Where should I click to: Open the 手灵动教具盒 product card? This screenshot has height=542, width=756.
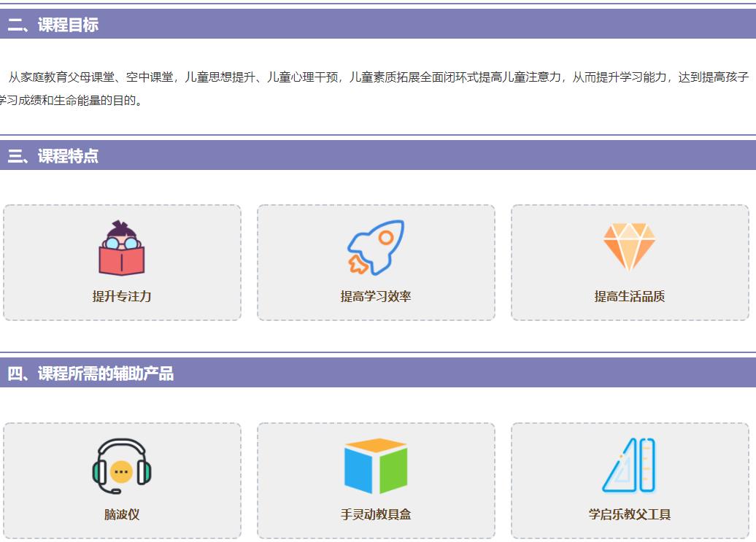pyautogui.click(x=377, y=481)
